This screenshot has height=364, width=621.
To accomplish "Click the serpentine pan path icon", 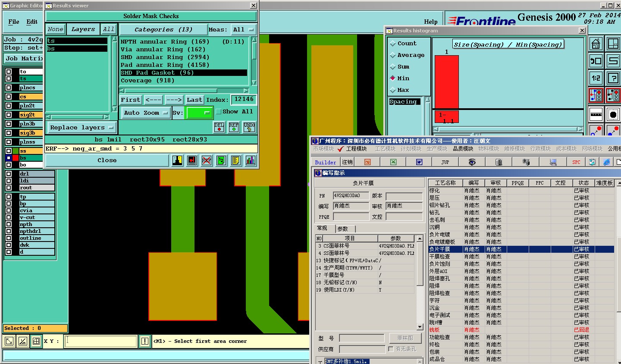I will click(x=613, y=61).
